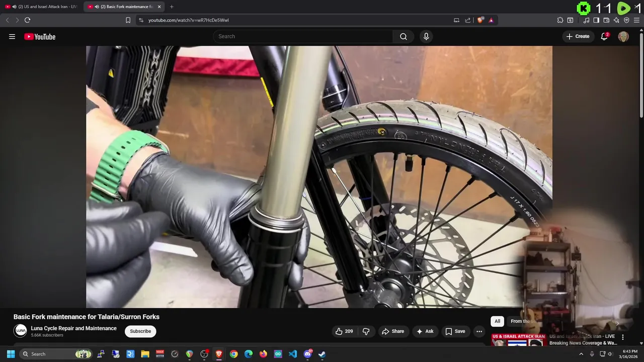Open the tab search toolbar icon
Viewport: 644px width, 362px height.
coord(570,20)
